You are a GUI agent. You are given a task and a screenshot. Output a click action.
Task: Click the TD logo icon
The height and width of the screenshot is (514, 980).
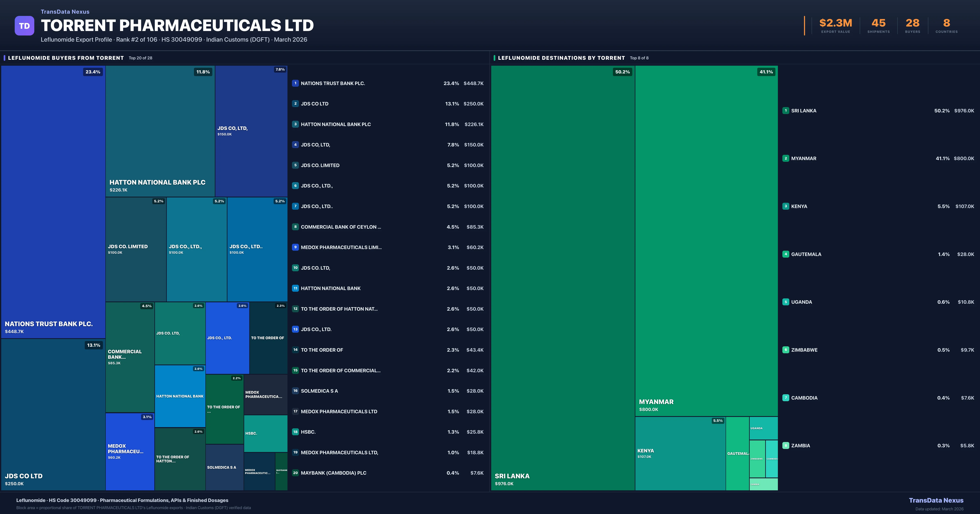[x=24, y=26]
